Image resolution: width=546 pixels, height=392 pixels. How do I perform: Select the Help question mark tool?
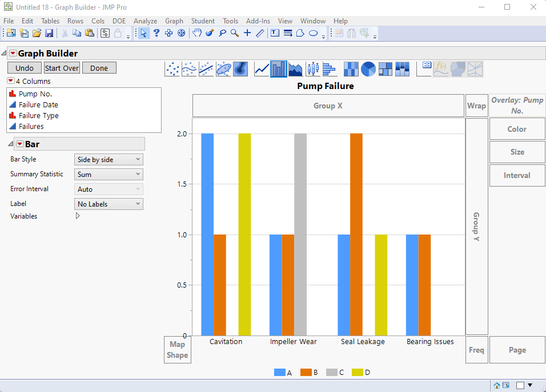[x=156, y=33]
